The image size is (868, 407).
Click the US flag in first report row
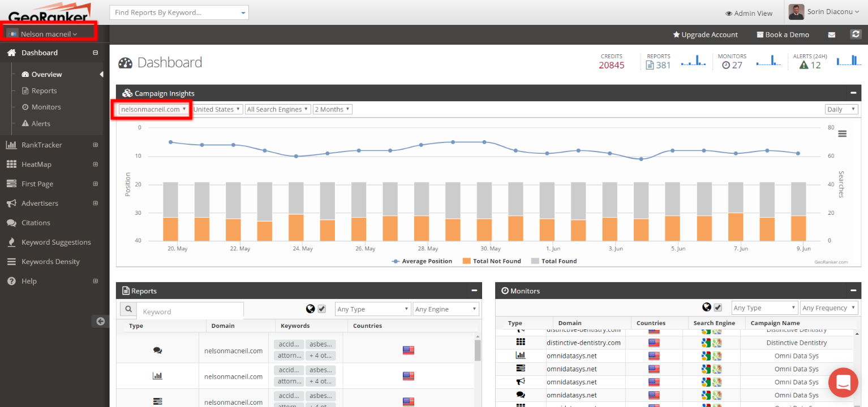point(409,350)
